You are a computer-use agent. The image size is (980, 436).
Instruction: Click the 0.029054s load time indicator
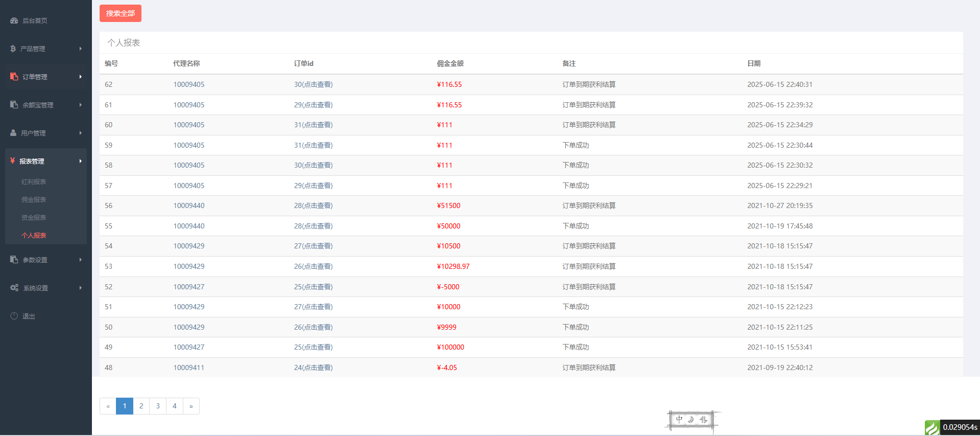tap(960, 427)
